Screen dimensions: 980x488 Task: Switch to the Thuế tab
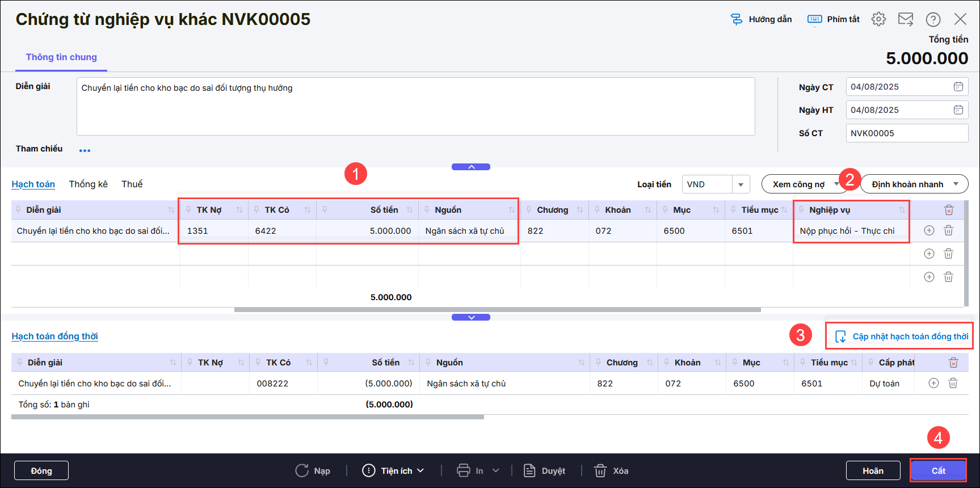click(x=132, y=184)
